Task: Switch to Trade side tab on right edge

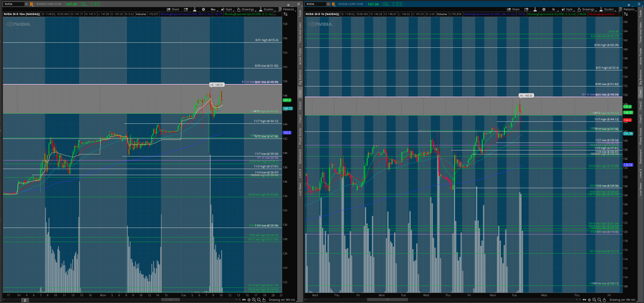Action: 640,14
